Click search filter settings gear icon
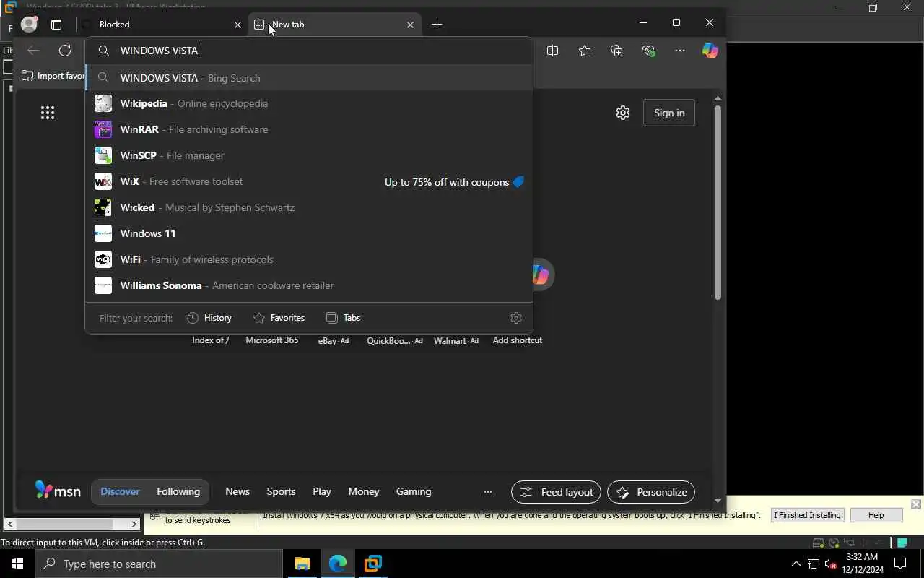 coord(516,318)
